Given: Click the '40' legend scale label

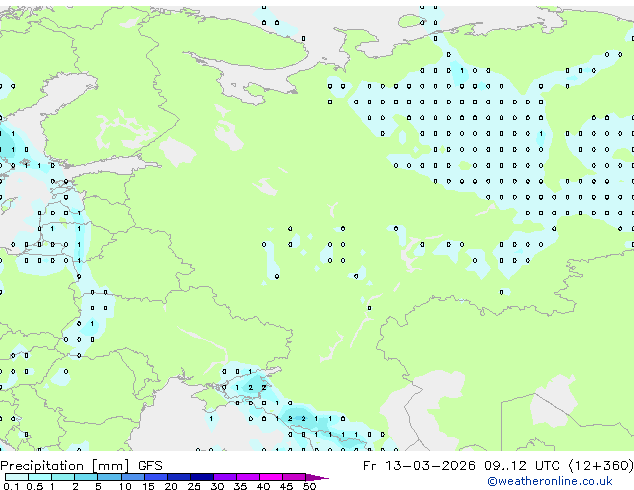Looking at the screenshot, I should click(264, 486).
